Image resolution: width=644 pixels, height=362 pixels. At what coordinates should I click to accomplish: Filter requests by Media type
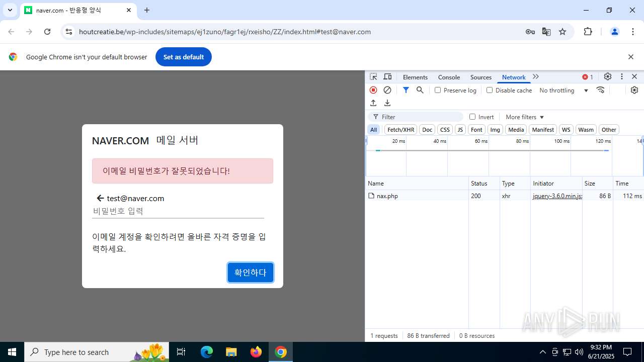[516, 130]
